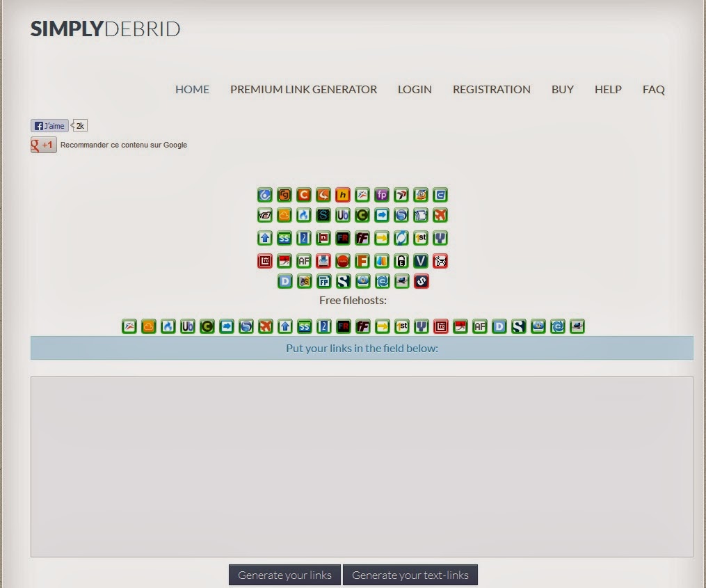Open the PREMIUM LINK GENERATOR page
The height and width of the screenshot is (588, 706).
[x=303, y=89]
